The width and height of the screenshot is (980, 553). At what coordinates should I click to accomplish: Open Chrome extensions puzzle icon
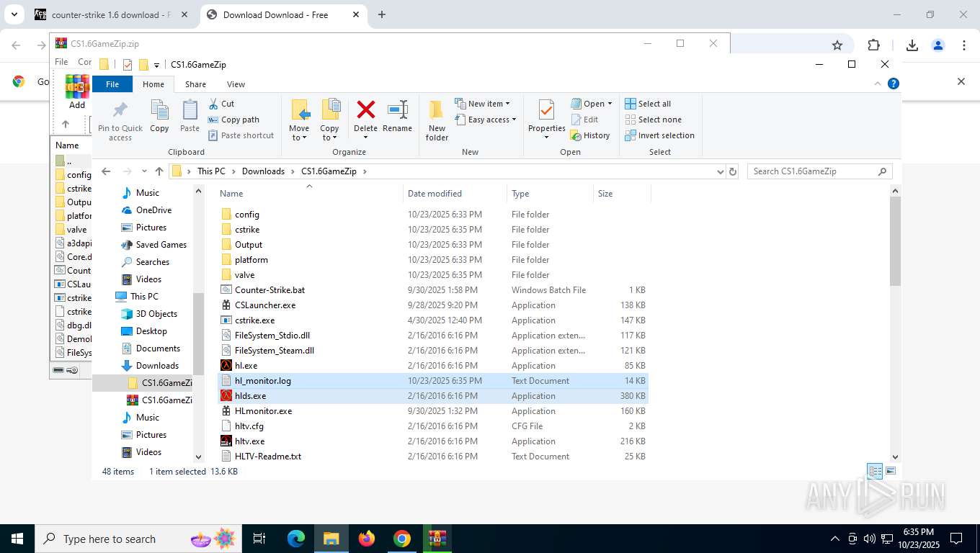click(873, 45)
